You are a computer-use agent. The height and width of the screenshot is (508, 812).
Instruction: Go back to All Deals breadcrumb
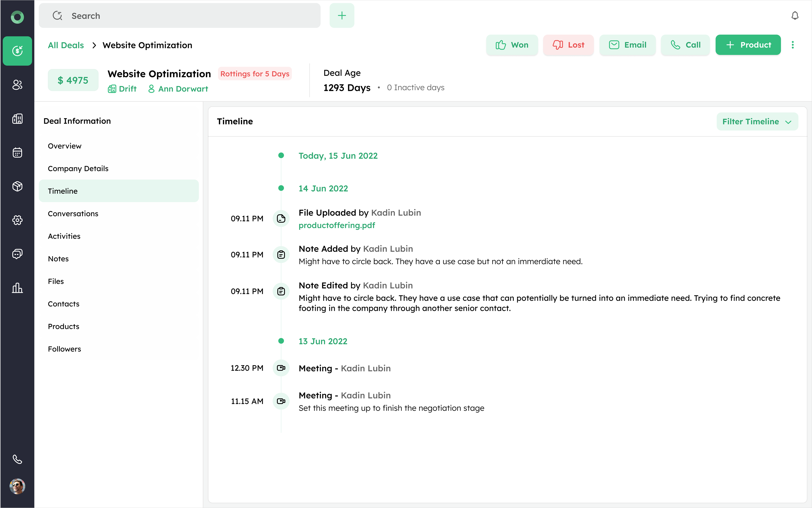point(66,45)
